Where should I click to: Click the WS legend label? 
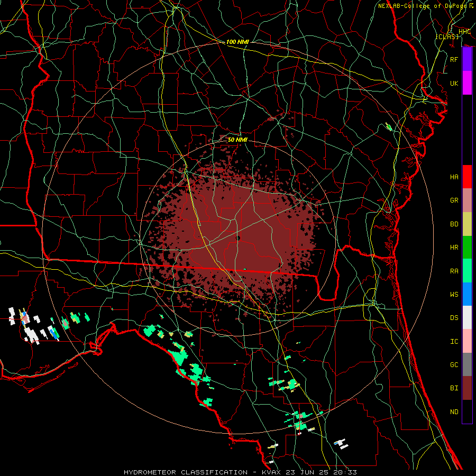pyautogui.click(x=454, y=295)
